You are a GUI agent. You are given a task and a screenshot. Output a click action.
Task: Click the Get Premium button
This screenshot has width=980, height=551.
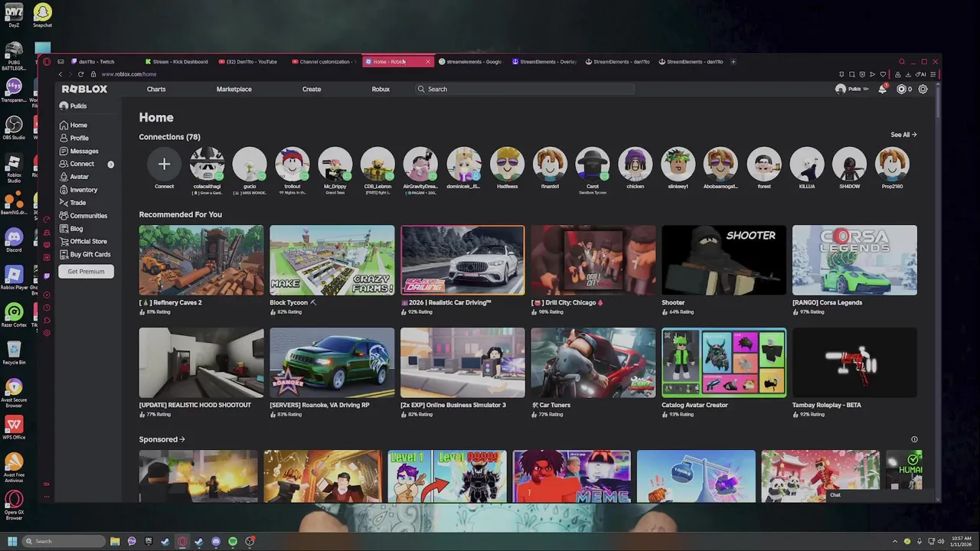tap(86, 271)
